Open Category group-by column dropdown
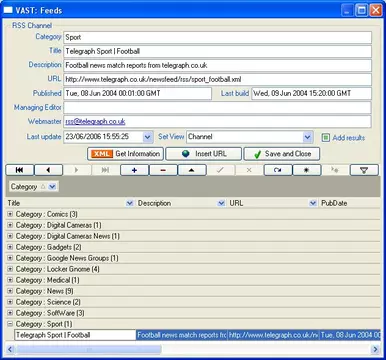This screenshot has width=386, height=360. tap(52, 187)
